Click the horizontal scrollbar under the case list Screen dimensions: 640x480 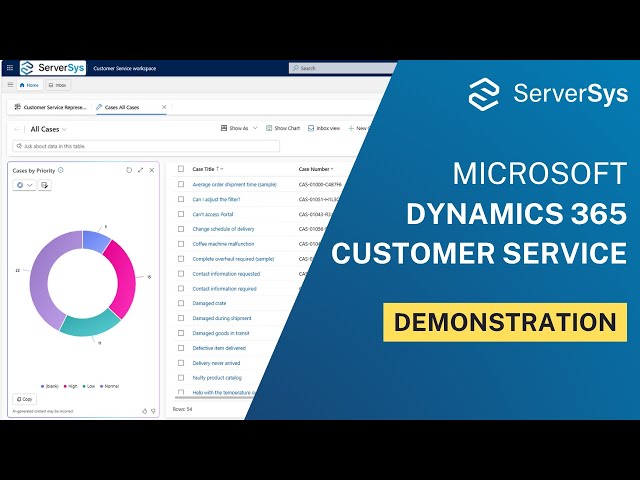214,397
